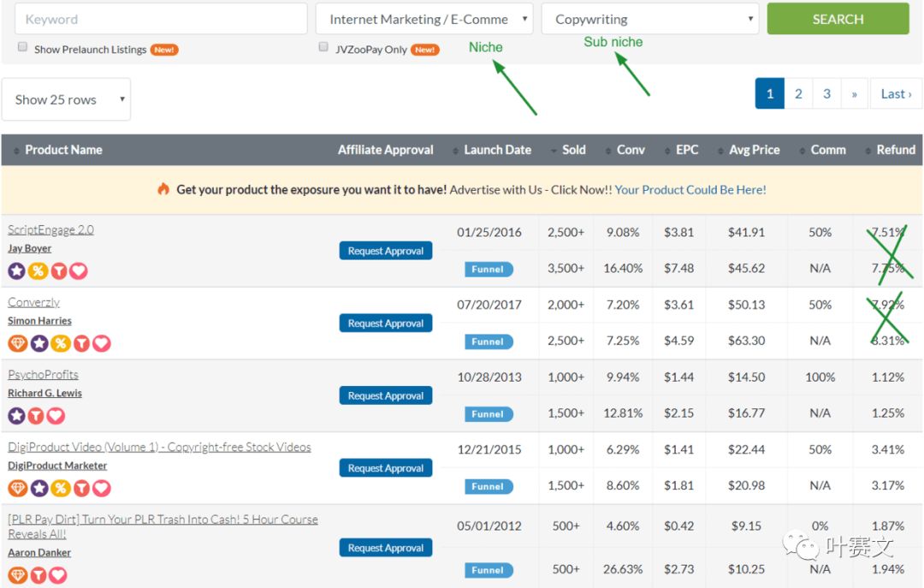Click the red funnel badge under DigiProduct Marketer

[81, 489]
